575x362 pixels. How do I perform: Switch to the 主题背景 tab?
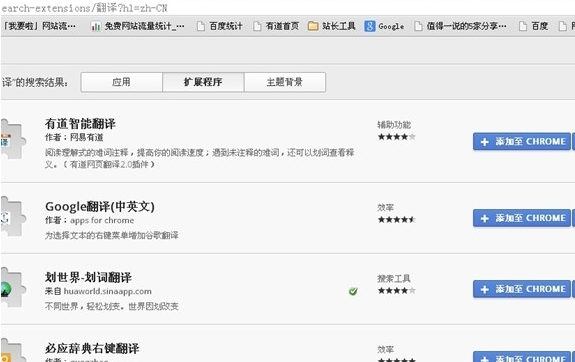pos(285,82)
